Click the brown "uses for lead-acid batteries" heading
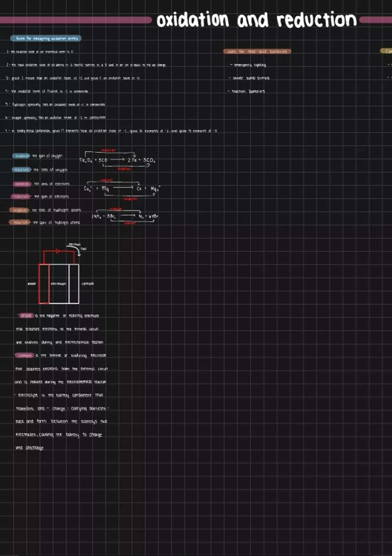 257,51
